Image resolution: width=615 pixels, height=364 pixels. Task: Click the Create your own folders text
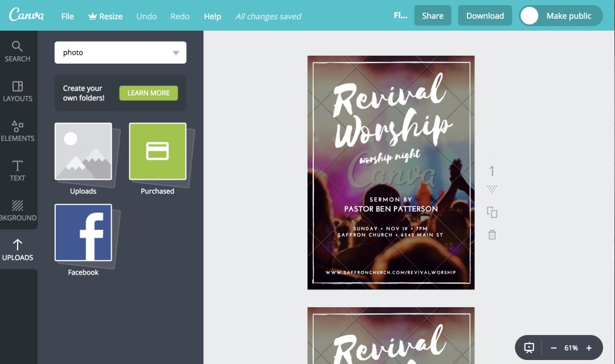pos(84,93)
